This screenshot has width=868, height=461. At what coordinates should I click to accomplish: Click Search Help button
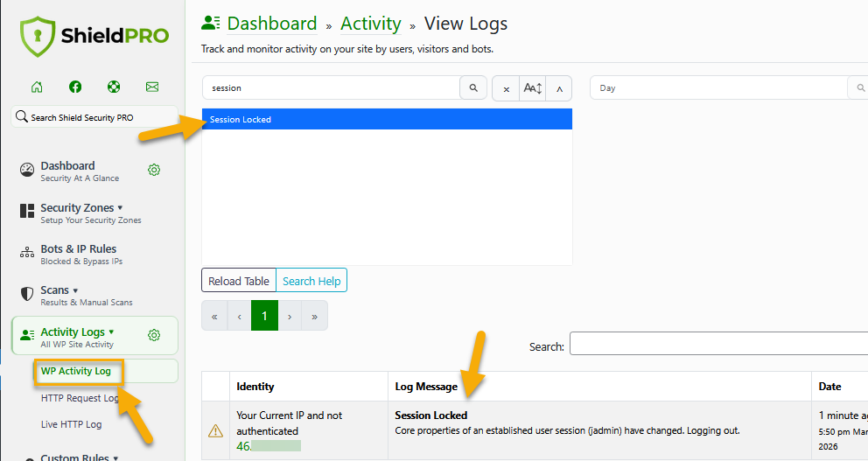click(311, 281)
